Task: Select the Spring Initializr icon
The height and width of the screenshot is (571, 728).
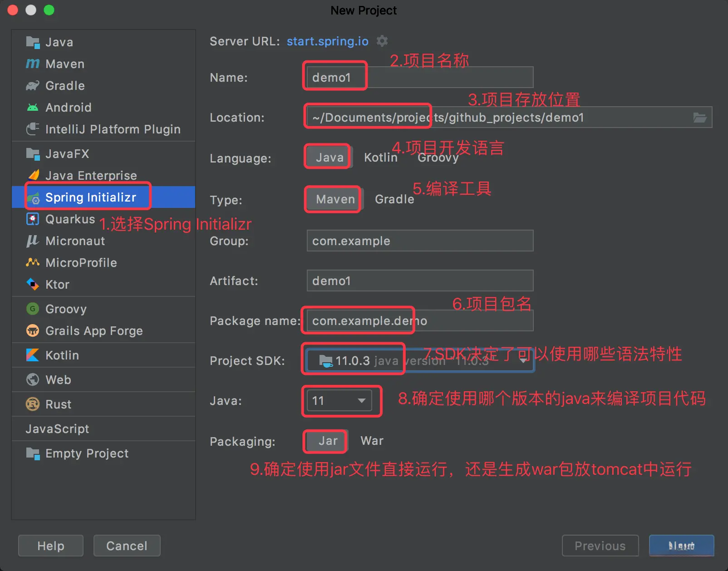Action: [x=34, y=197]
